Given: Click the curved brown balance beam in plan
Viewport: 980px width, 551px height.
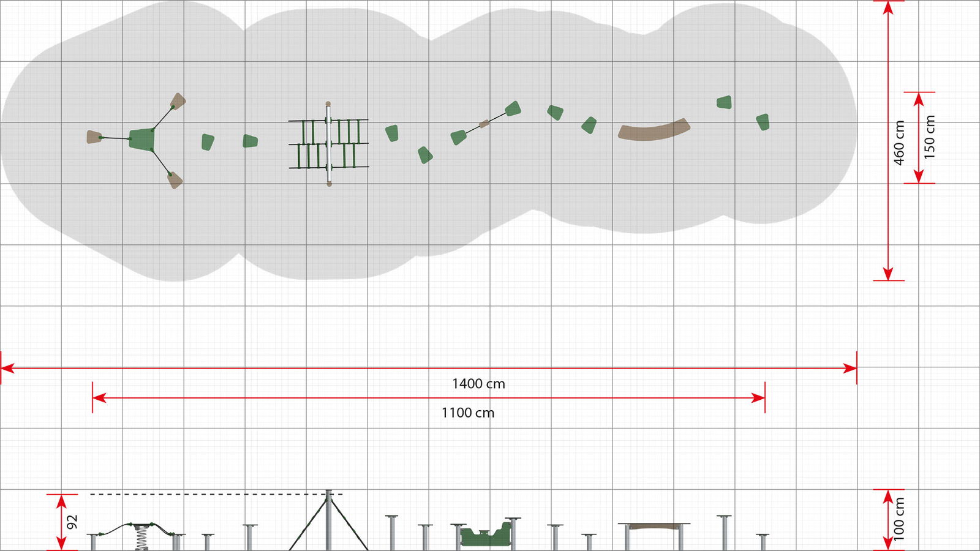Looking at the screenshot, I should pos(654,131).
